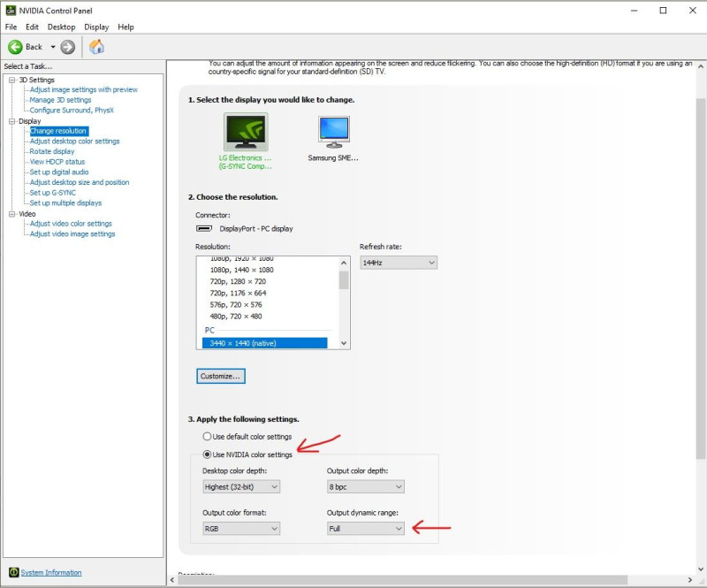Click the DisplayPort connector icon
Viewport: 707px width, 588px height.
[x=204, y=228]
